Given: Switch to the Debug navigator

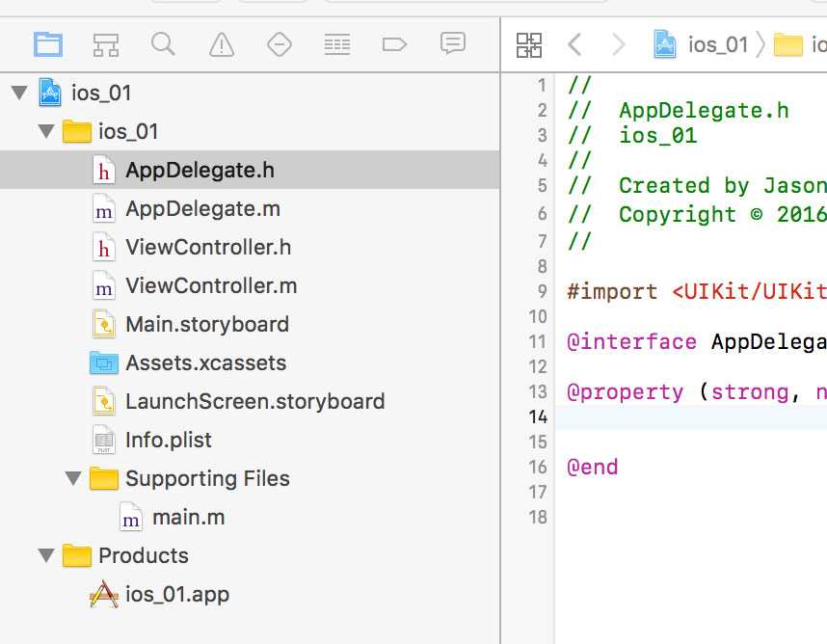Looking at the screenshot, I should tap(336, 44).
